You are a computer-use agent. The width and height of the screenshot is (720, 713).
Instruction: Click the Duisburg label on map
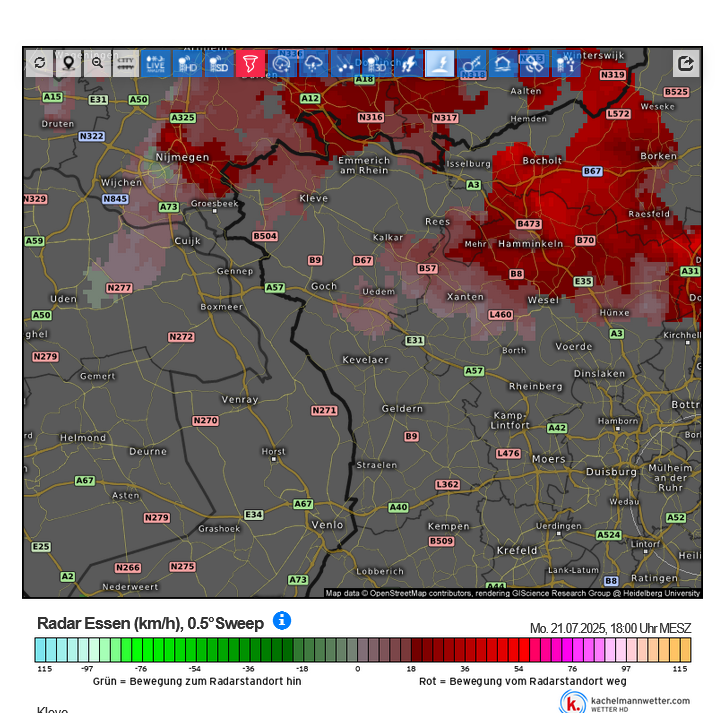(612, 472)
